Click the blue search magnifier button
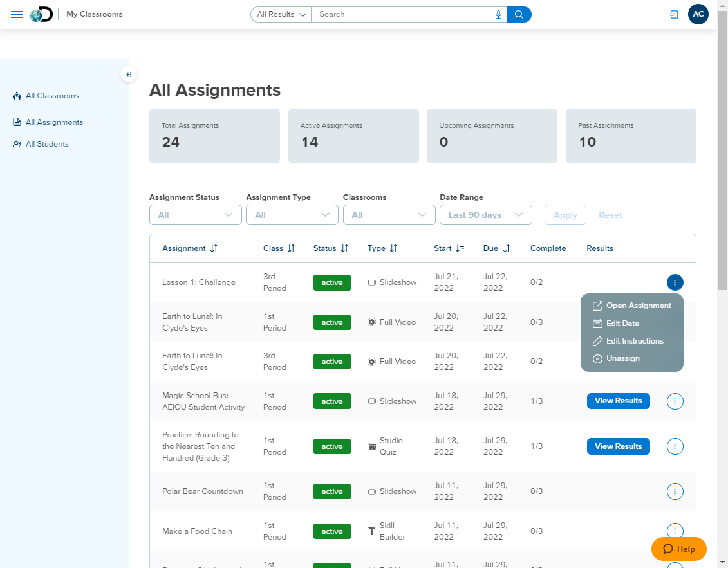 coord(519,14)
